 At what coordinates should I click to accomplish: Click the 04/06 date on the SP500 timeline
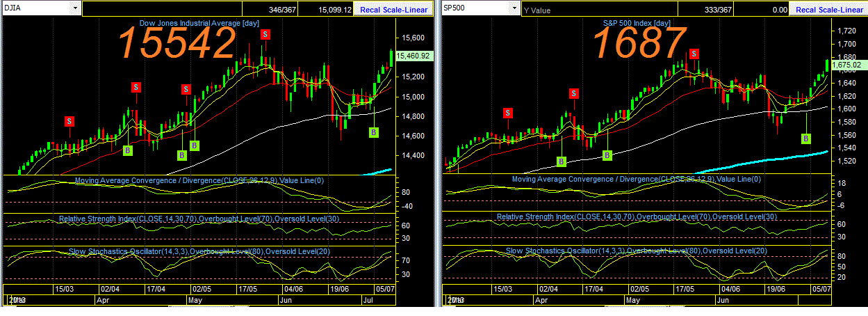tap(730, 288)
